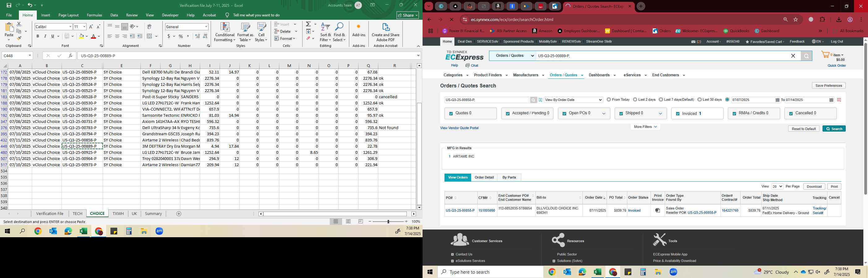Open Excel from the right-hand taskbar
The image size is (868, 278).
[x=597, y=272]
